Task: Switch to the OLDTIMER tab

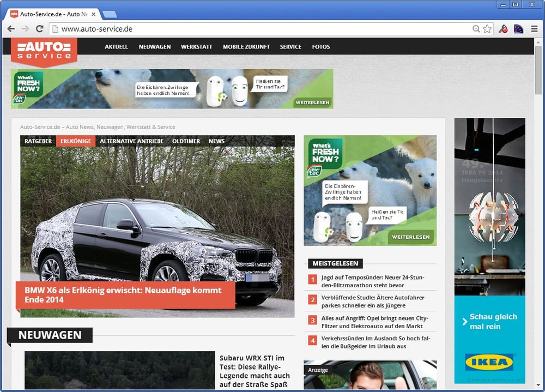Action: tap(186, 141)
